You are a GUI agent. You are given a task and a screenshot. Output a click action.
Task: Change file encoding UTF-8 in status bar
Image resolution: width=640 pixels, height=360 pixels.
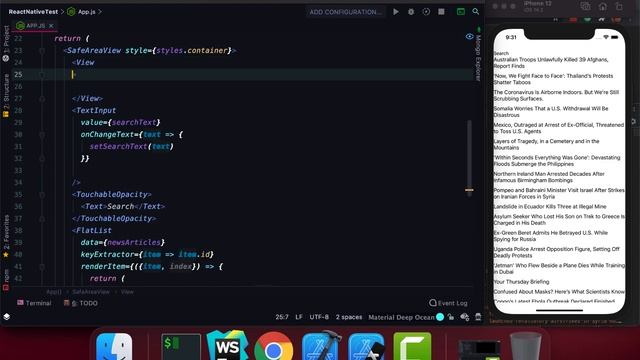319,317
